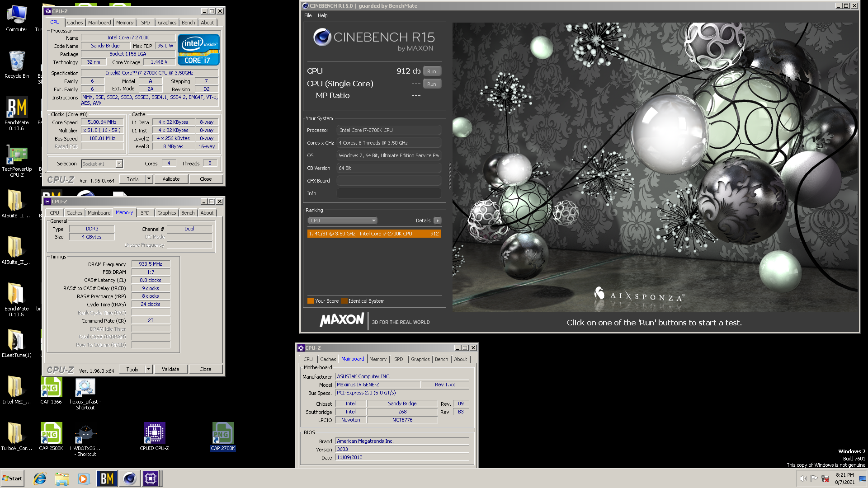Select CPU tab in Mainboard CPU-Z window
This screenshot has height=488, width=868.
308,359
